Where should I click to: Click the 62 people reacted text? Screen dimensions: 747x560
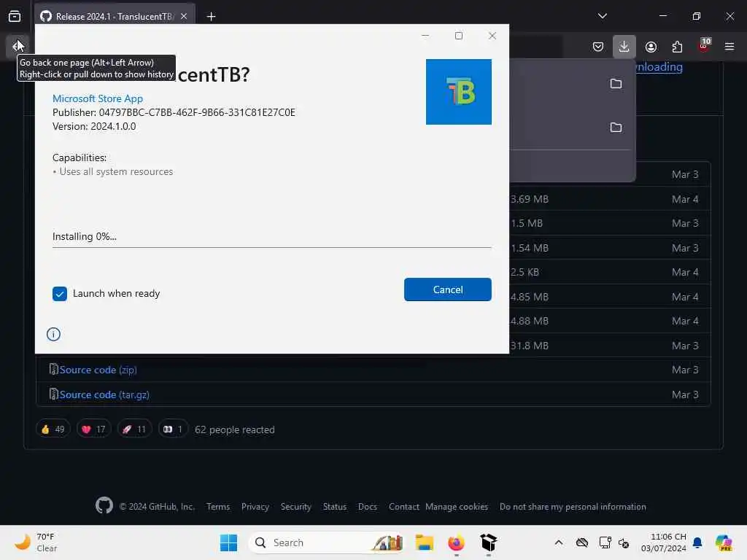click(x=234, y=429)
